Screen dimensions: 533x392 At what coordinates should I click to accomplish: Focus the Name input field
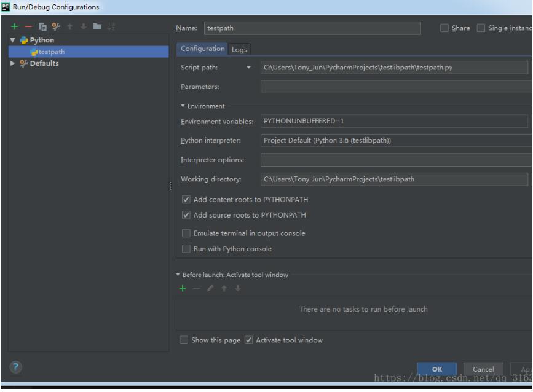(x=312, y=28)
